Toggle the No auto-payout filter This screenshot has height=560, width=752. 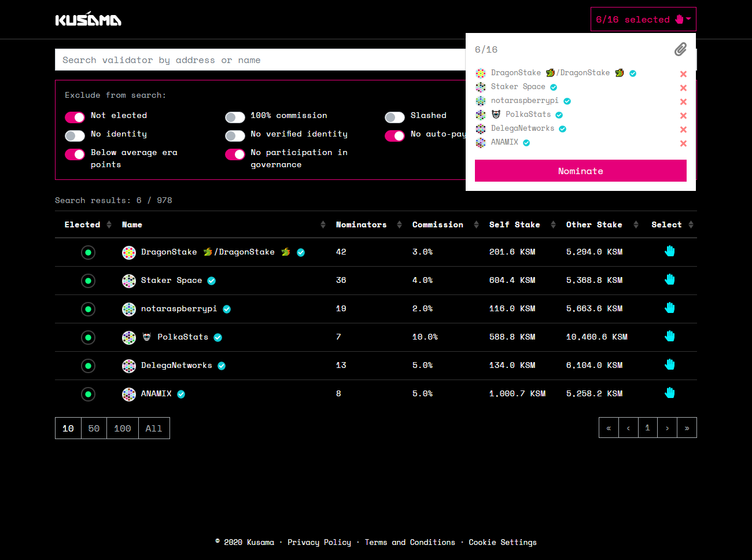[x=395, y=136]
